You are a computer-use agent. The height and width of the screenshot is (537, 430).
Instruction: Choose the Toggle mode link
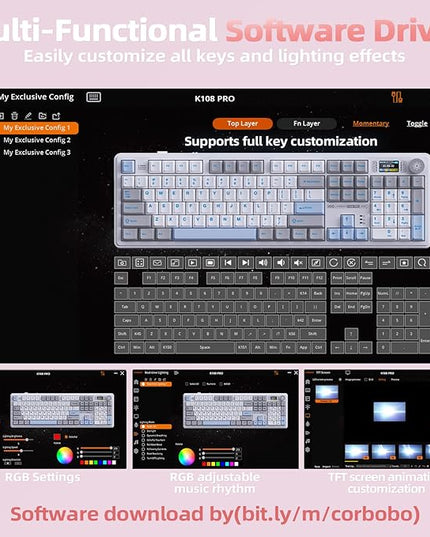click(417, 124)
